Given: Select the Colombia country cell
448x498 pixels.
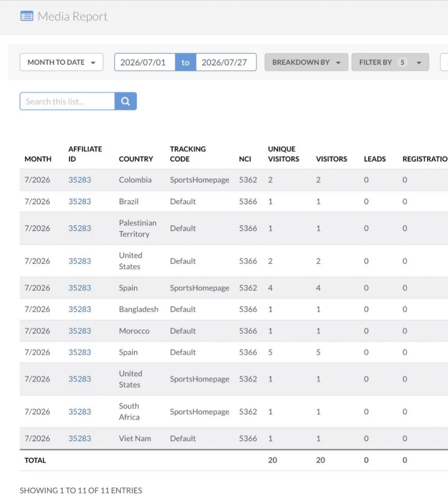Looking at the screenshot, I should [135, 180].
